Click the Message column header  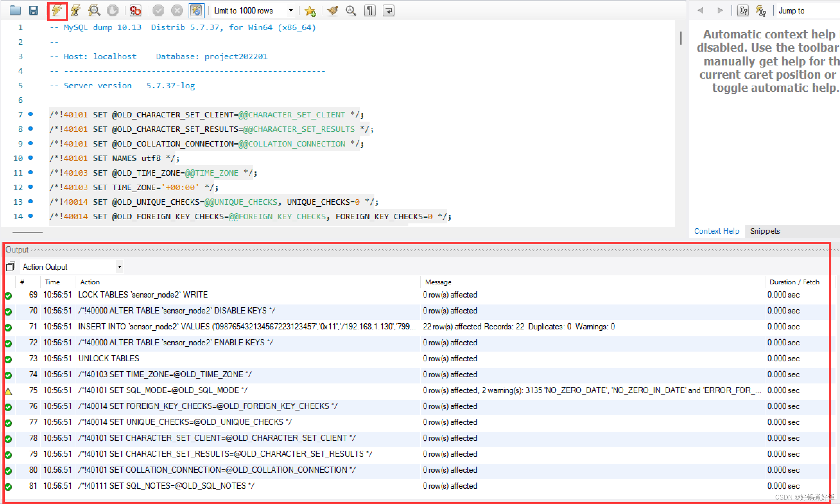click(438, 282)
